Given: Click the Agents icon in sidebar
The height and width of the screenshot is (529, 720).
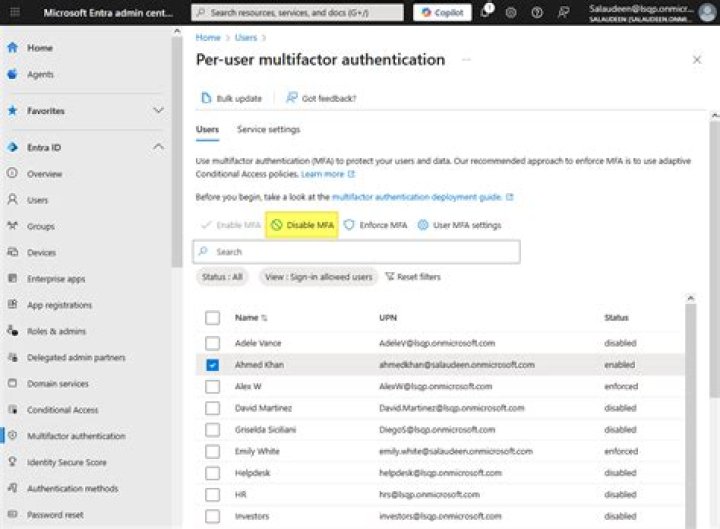Looking at the screenshot, I should 13,74.
